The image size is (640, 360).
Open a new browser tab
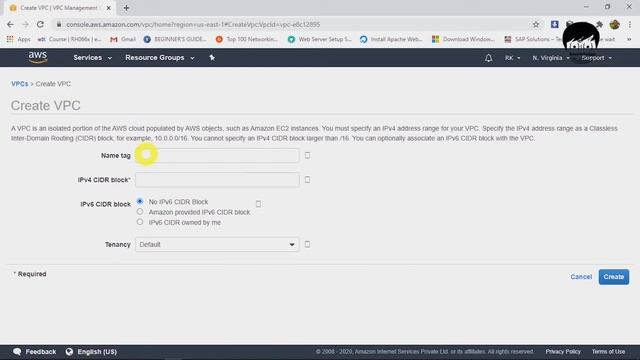[126, 8]
